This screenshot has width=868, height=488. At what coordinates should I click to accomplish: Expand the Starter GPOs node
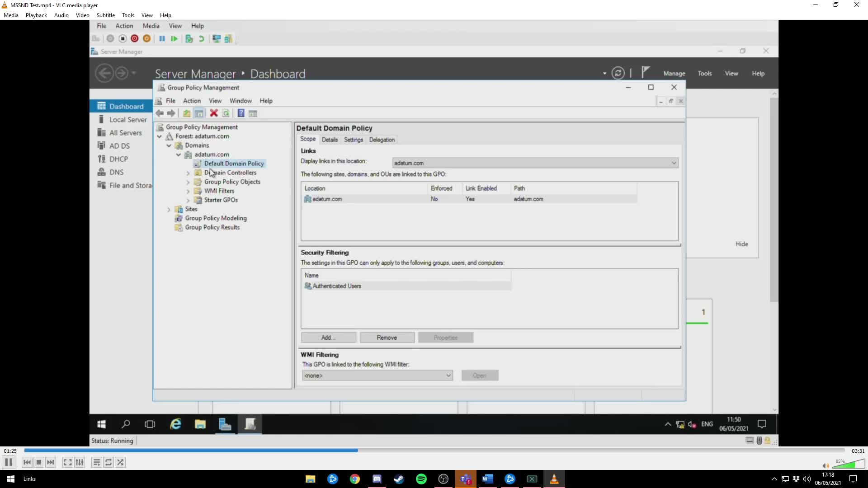tap(188, 200)
